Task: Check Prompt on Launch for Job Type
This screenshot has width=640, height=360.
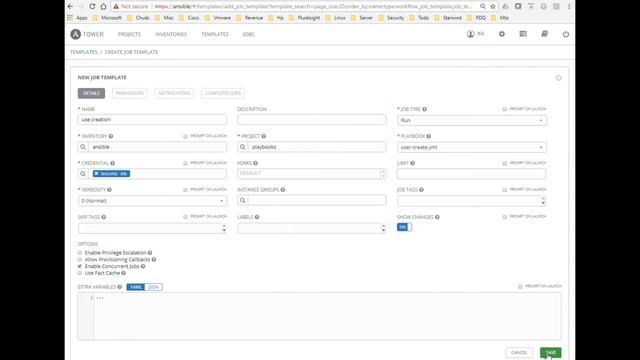Action: [505, 109]
